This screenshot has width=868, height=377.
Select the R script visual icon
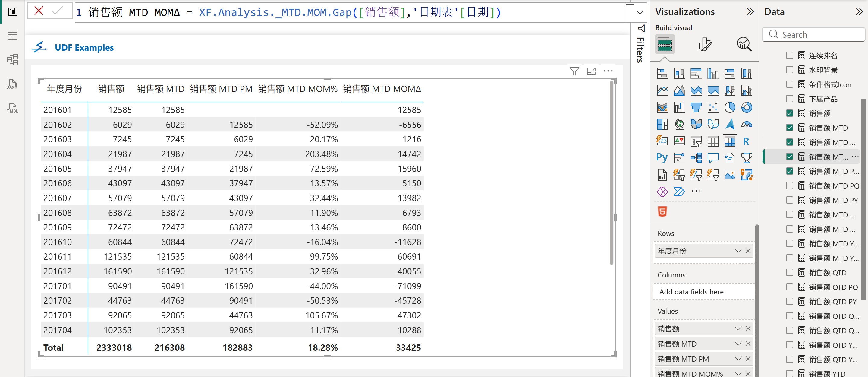(746, 141)
